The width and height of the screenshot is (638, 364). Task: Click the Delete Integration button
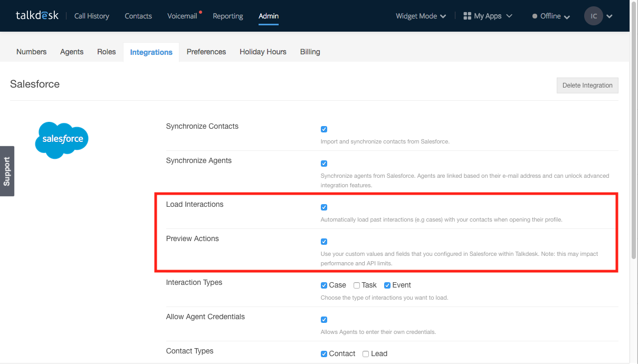pos(587,85)
